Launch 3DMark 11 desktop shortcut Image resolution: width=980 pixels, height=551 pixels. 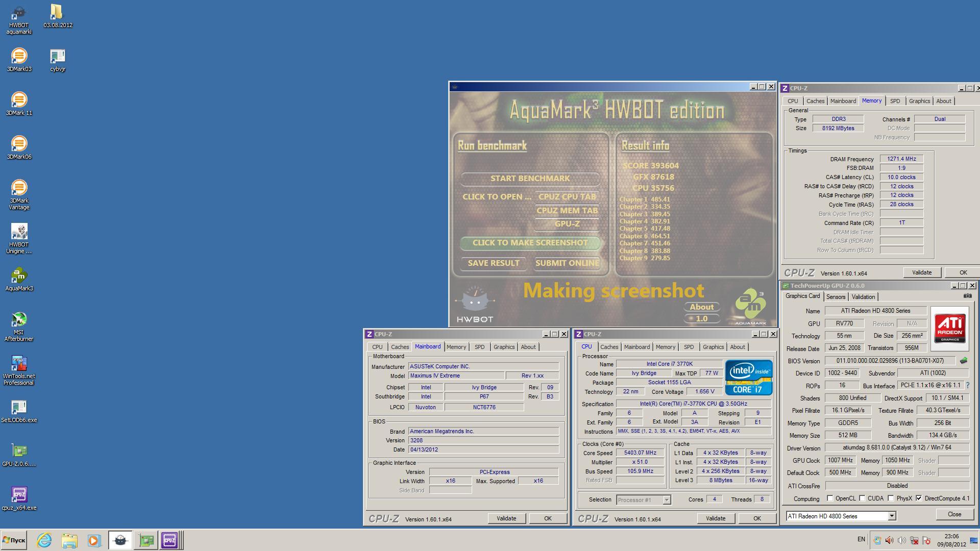[19, 104]
